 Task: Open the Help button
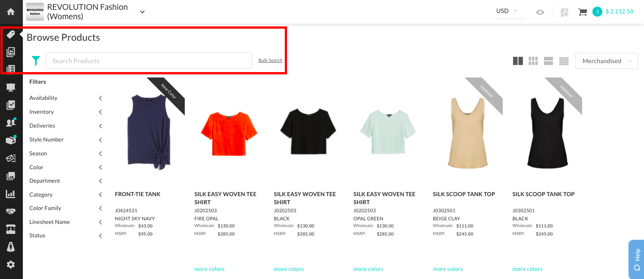pyautogui.click(x=636, y=259)
